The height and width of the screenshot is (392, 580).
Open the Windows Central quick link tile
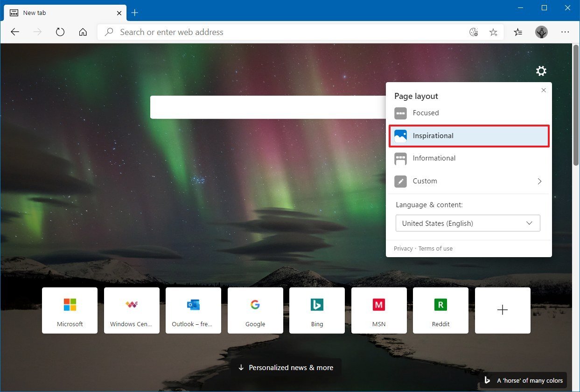click(132, 310)
